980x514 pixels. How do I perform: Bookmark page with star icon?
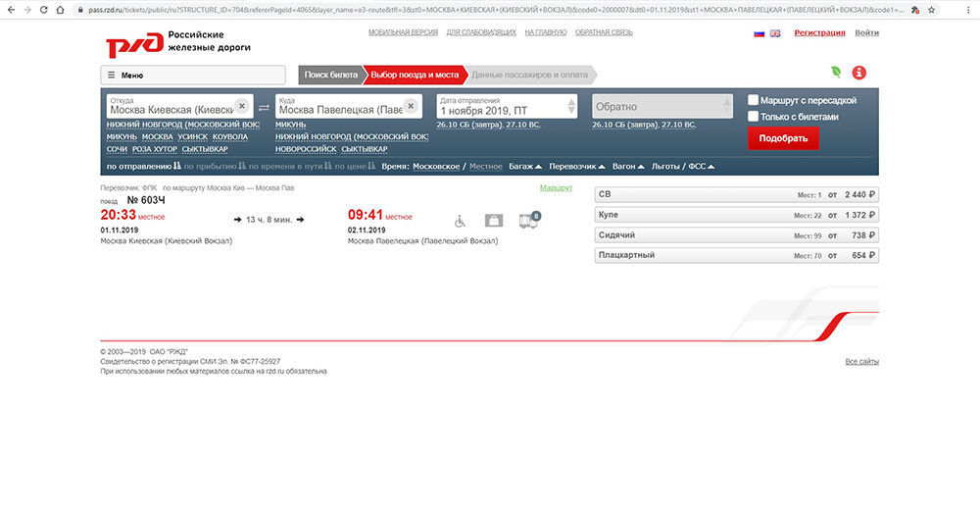click(x=931, y=10)
